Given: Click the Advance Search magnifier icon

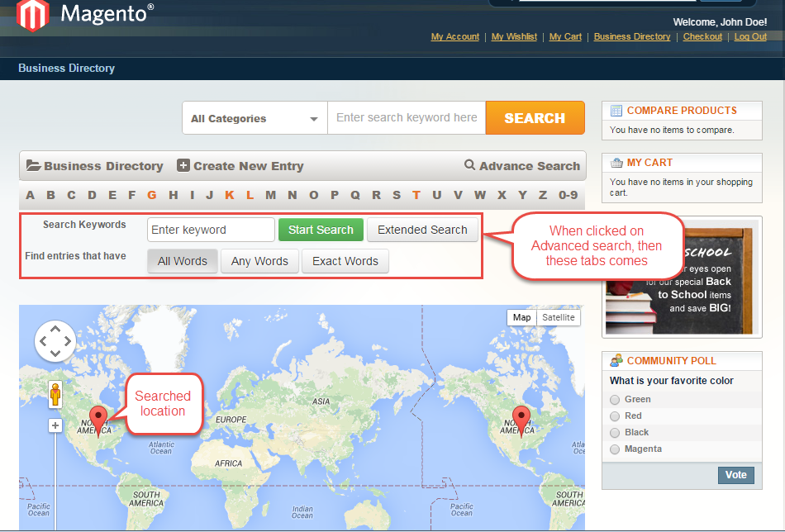Looking at the screenshot, I should [x=469, y=164].
